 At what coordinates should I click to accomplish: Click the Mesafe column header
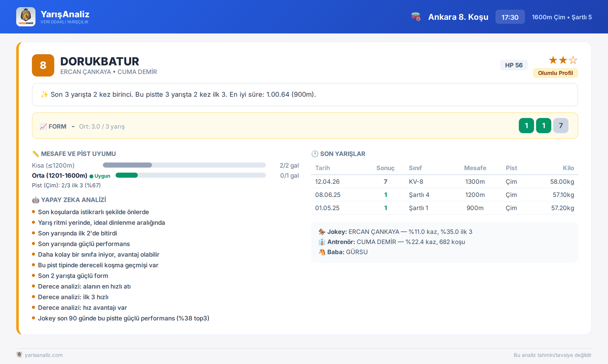(475, 168)
